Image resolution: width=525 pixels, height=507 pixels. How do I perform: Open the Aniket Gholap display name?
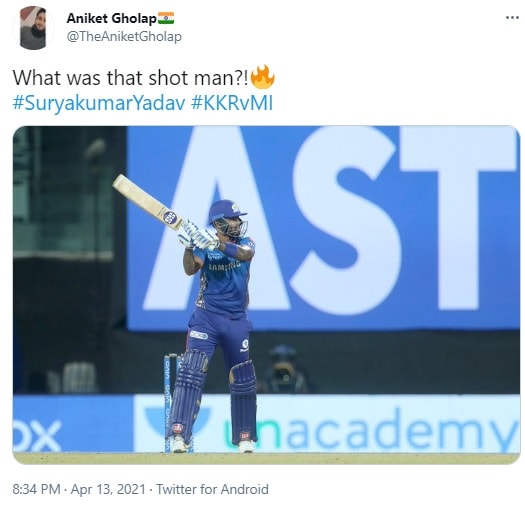pyautogui.click(x=111, y=18)
